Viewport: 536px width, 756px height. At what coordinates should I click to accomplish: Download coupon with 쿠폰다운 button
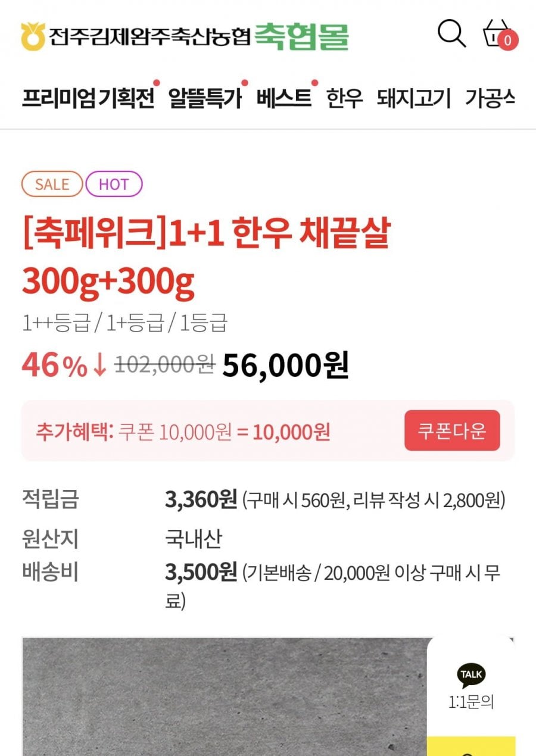pos(452,430)
